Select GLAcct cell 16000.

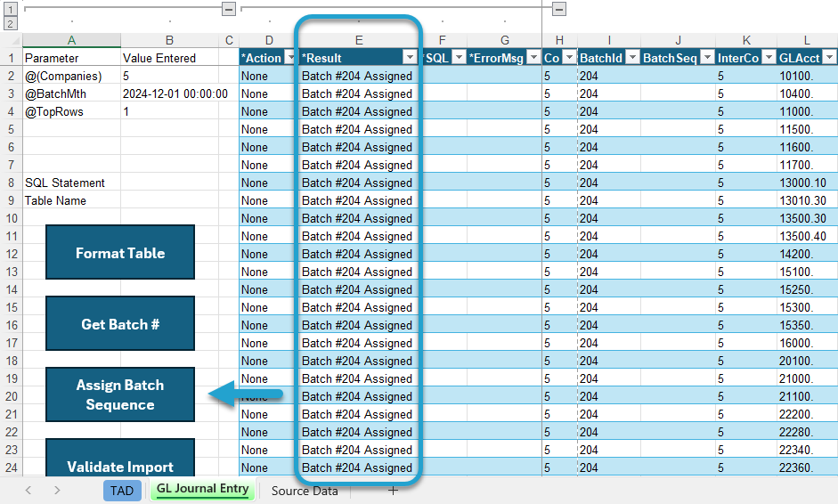[x=807, y=343]
